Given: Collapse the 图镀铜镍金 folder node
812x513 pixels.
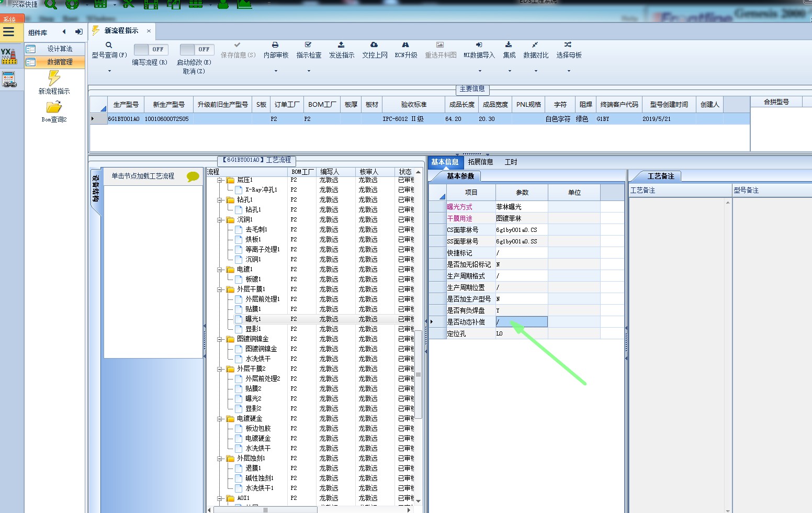Looking at the screenshot, I should [220, 339].
